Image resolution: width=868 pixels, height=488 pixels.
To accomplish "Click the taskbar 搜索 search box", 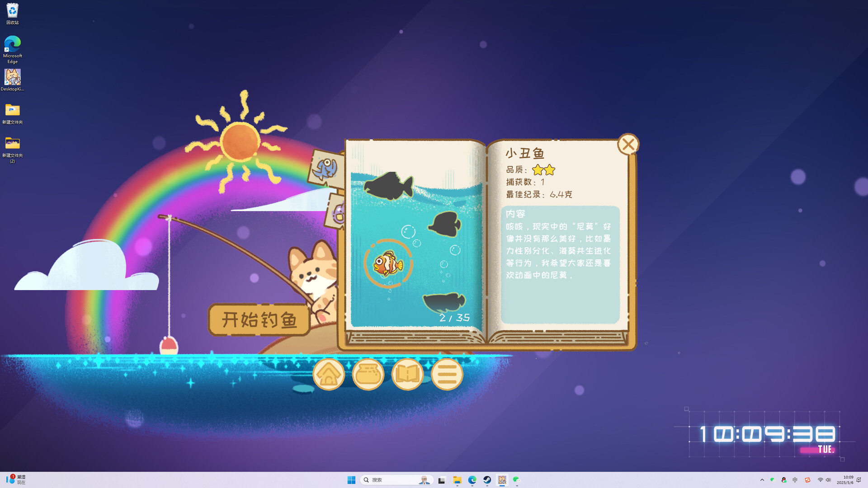I will (x=397, y=480).
